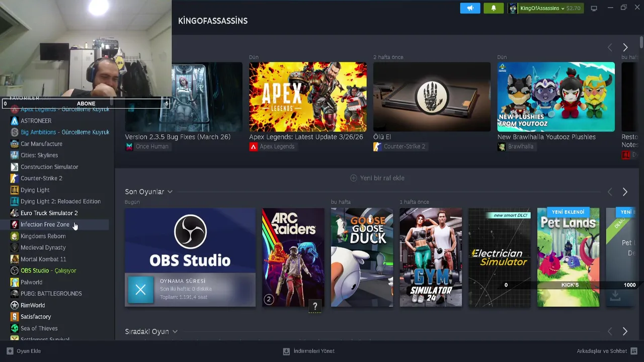This screenshot has width=644, height=362.
Task: Go to next news items with top arrow
Action: 625,47
